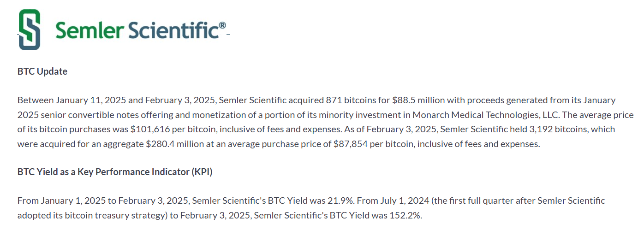
Task: Click the '3,192 bitcoins' holdings figure
Action: coord(563,129)
